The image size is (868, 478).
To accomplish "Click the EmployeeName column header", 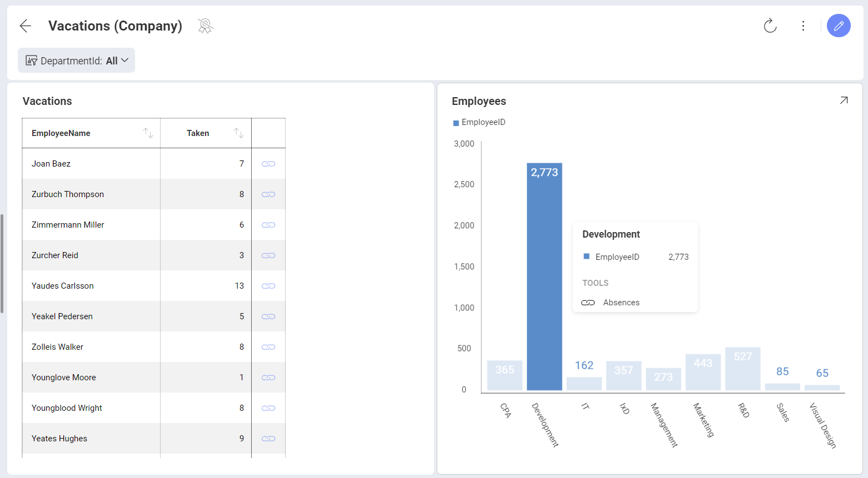I will click(91, 133).
